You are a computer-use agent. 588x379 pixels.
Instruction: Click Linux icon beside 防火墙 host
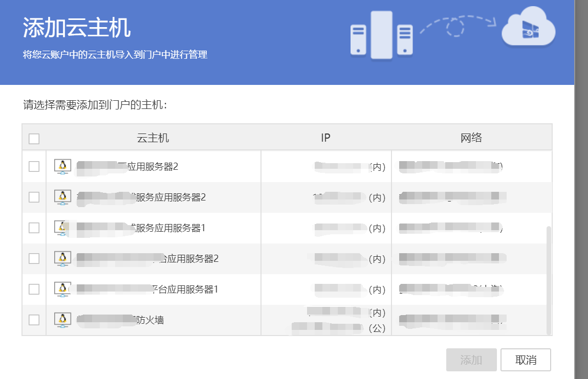pos(62,320)
